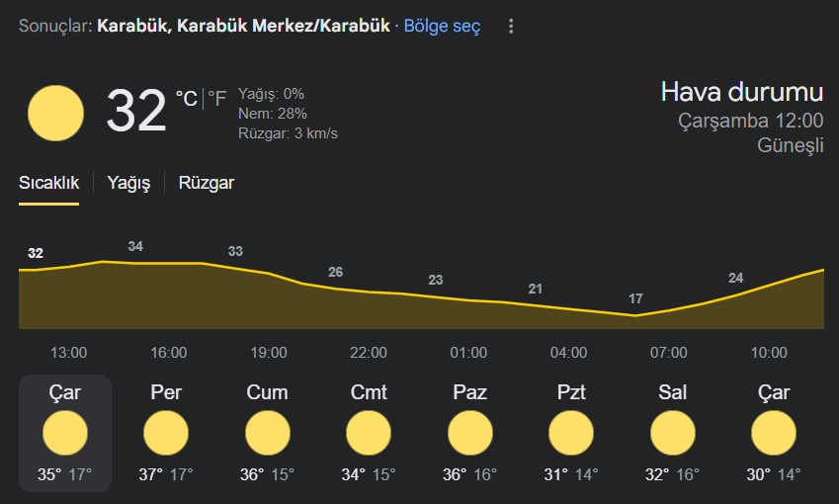Click the 07:00 hour label

[x=668, y=353]
